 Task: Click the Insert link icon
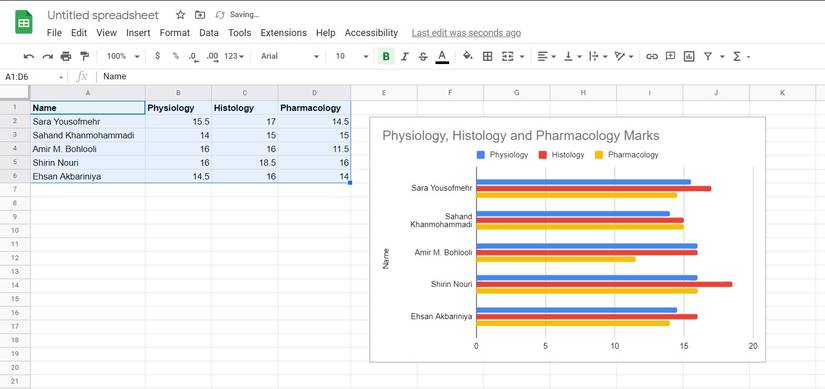coord(651,56)
